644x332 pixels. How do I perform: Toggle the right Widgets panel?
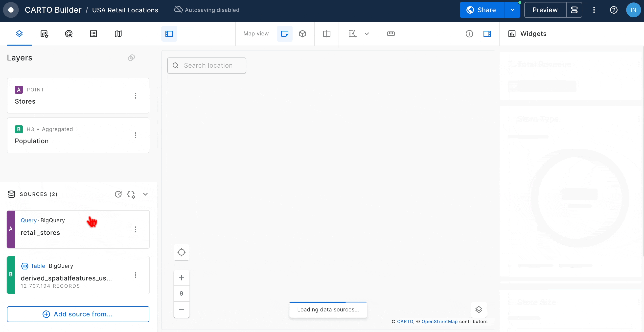(x=487, y=34)
